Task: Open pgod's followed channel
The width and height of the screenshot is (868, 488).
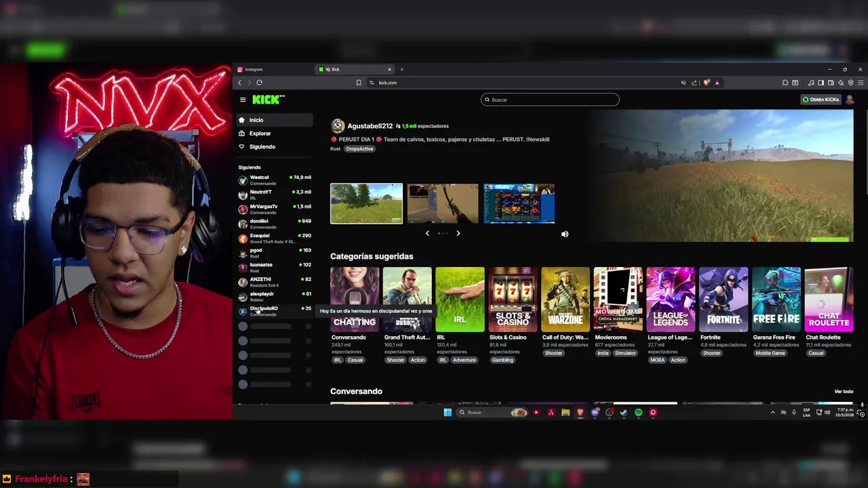Action: tap(275, 253)
